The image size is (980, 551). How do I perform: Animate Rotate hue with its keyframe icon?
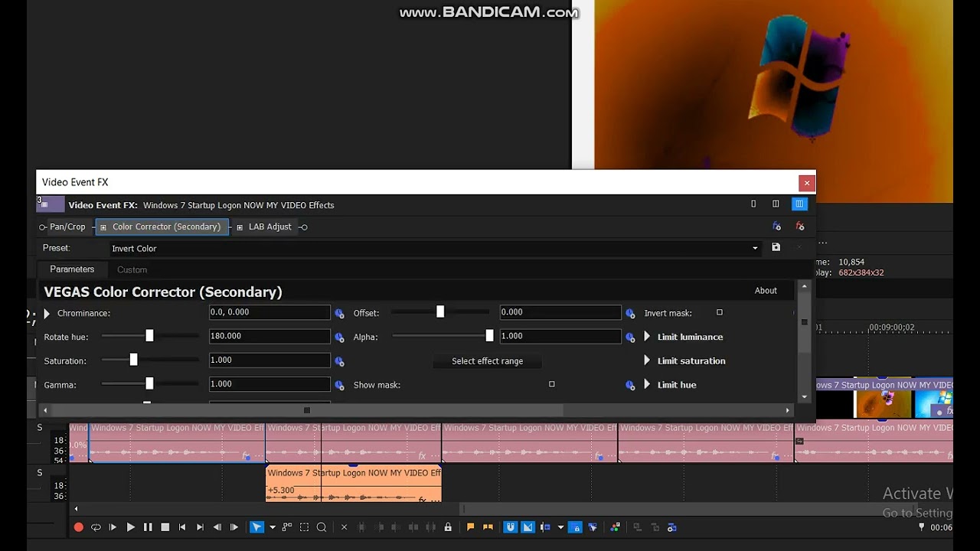(x=339, y=337)
